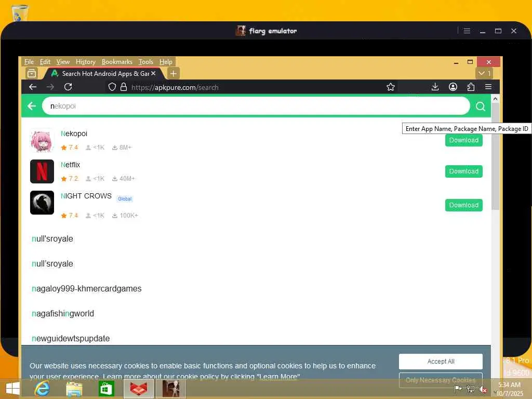
Task: Select the nagafishingworld suggestion
Action: [63, 313]
